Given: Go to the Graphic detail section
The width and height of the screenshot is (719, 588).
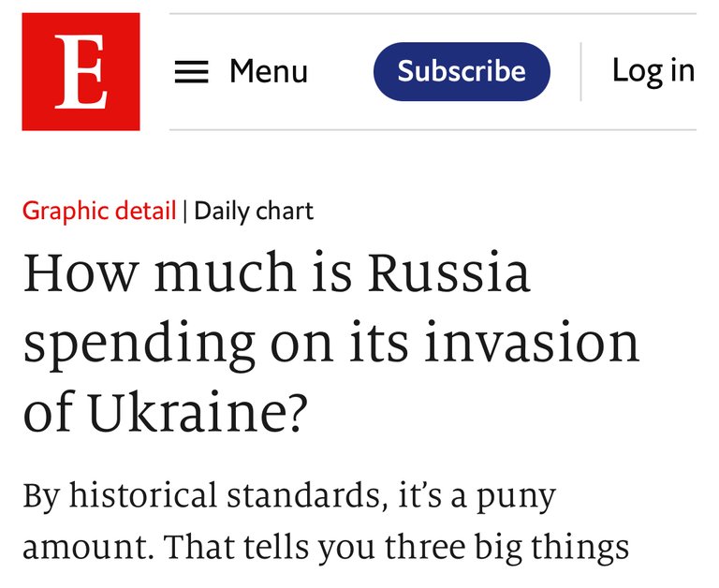Looking at the screenshot, I should (99, 212).
